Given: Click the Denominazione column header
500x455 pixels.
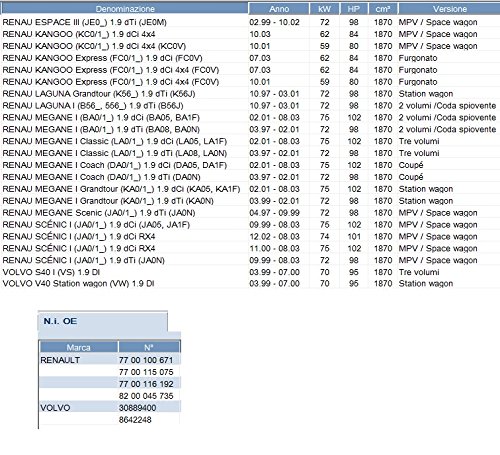Looking at the screenshot, I should click(125, 9).
